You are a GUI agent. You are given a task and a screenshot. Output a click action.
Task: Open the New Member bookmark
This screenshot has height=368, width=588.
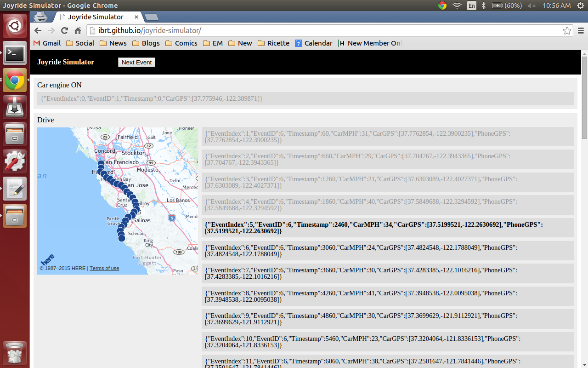(370, 43)
